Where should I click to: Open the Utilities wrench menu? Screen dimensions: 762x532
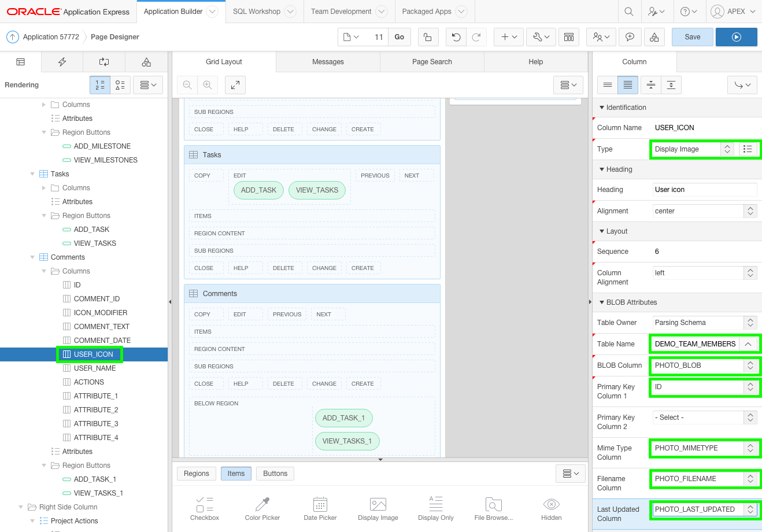pyautogui.click(x=542, y=37)
